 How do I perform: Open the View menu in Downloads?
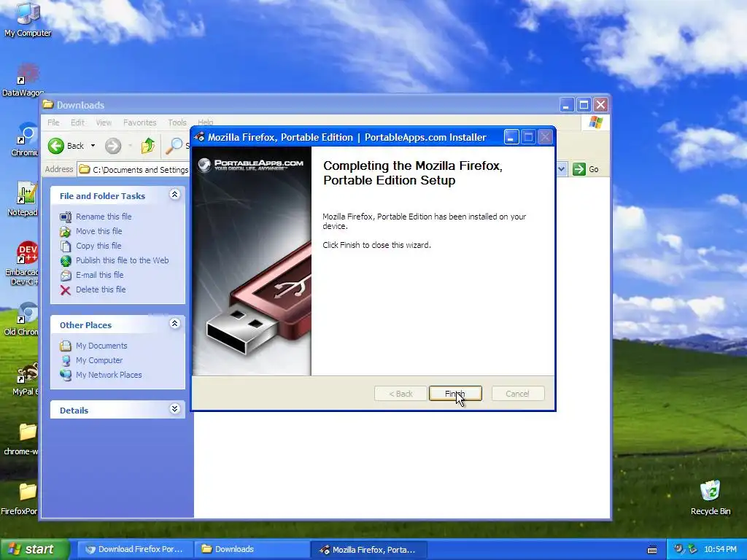(104, 122)
